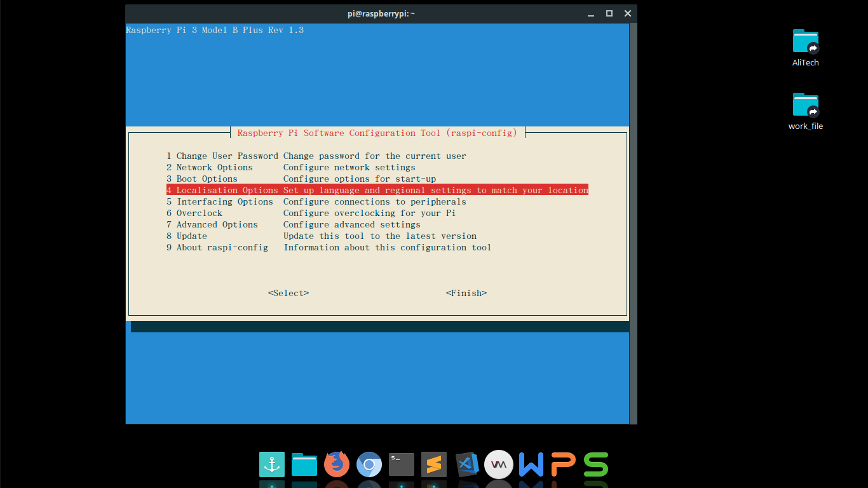This screenshot has width=868, height=488.
Task: Click 'Information about this configuration tool' description
Action: point(388,247)
